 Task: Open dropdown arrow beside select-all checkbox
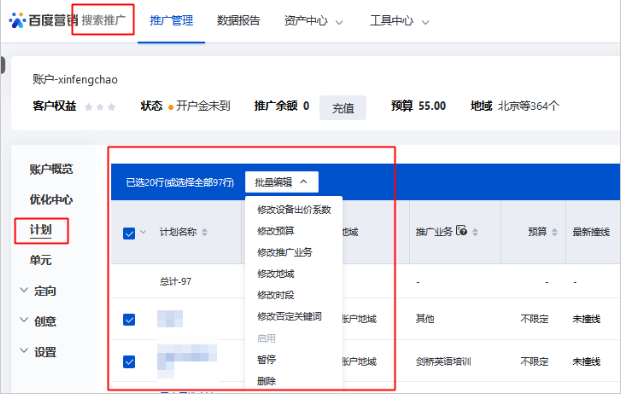[143, 232]
